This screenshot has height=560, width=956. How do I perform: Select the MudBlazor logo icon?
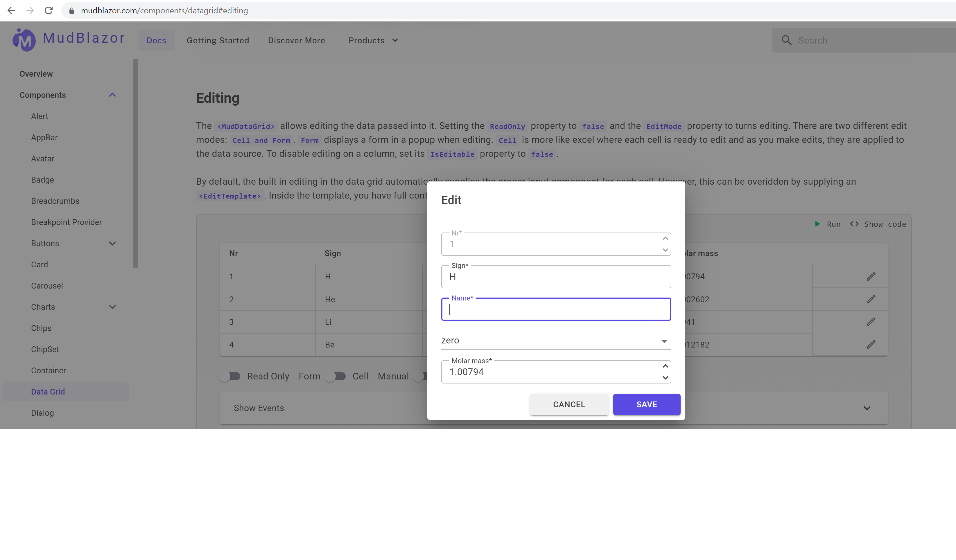click(x=24, y=40)
